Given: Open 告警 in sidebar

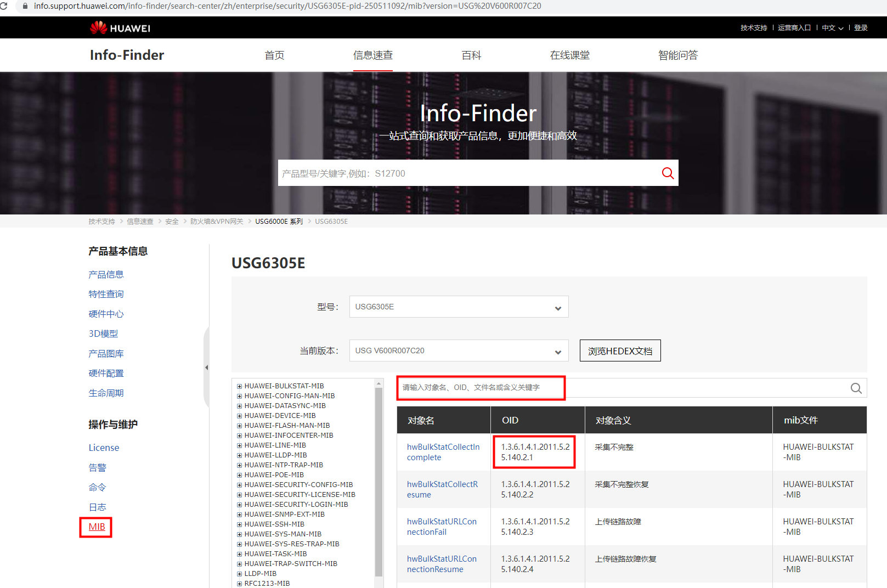Looking at the screenshot, I should point(97,467).
